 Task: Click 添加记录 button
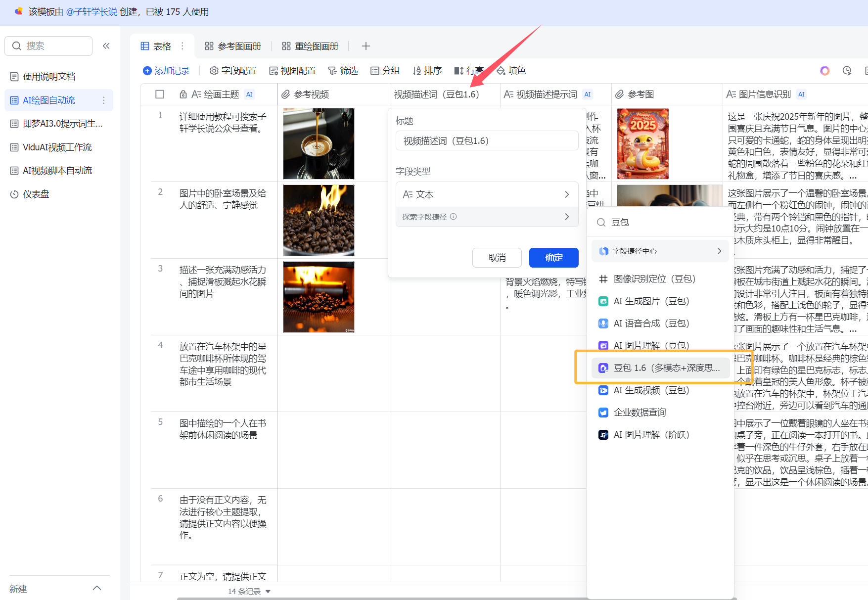pyautogui.click(x=166, y=71)
